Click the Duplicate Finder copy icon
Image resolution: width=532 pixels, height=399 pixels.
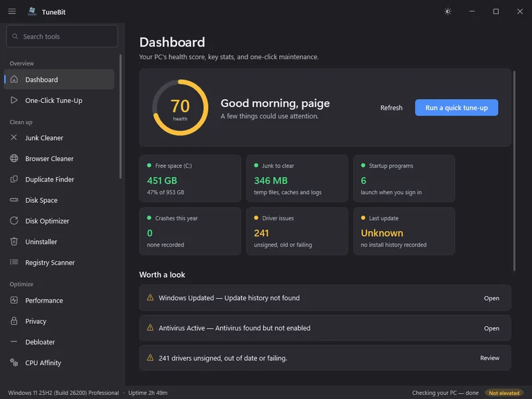[14, 179]
